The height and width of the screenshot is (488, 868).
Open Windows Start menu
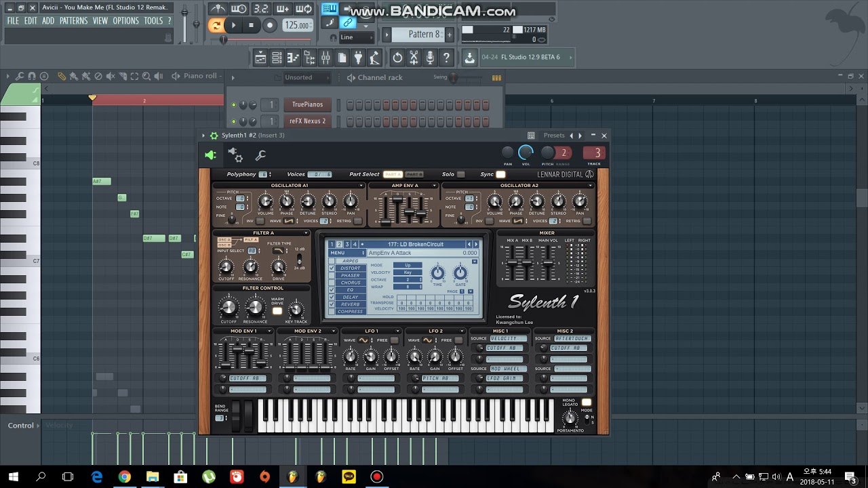tap(13, 476)
